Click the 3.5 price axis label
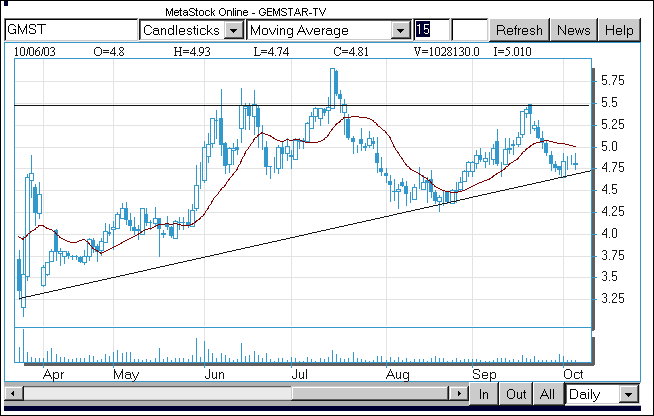This screenshot has width=654, height=416. click(x=609, y=277)
